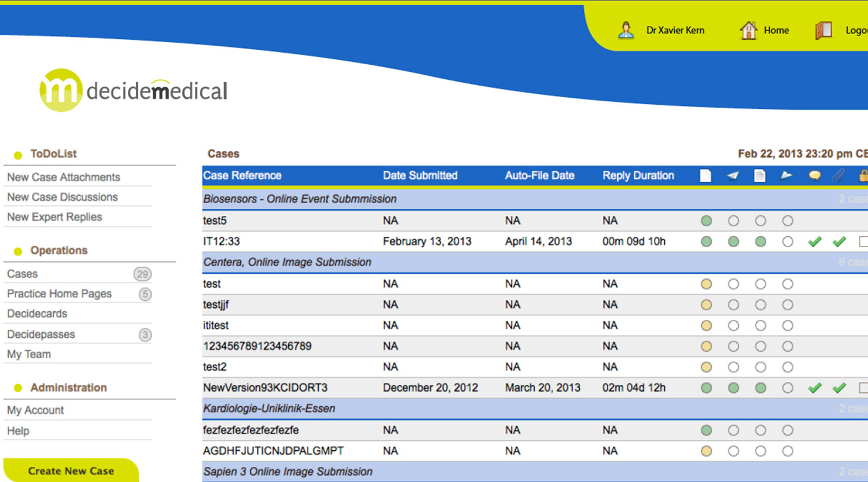This screenshot has height=482, width=868.
Task: Click the Logout door icon
Action: [x=823, y=30]
